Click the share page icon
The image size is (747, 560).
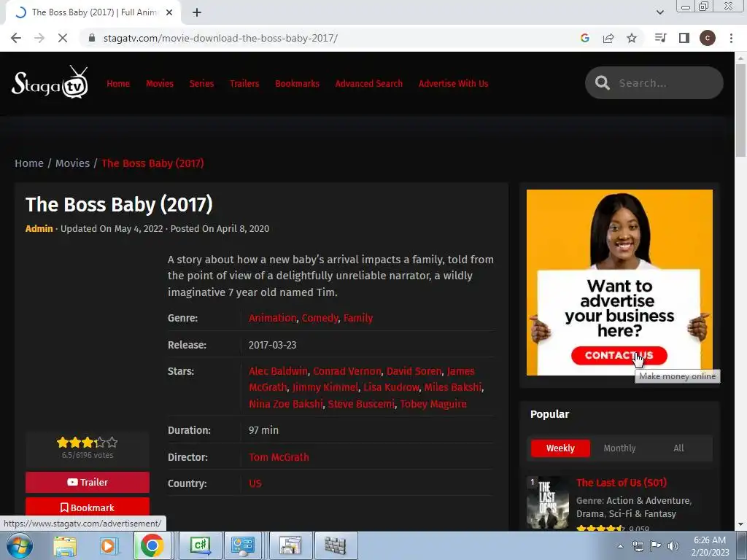[608, 38]
